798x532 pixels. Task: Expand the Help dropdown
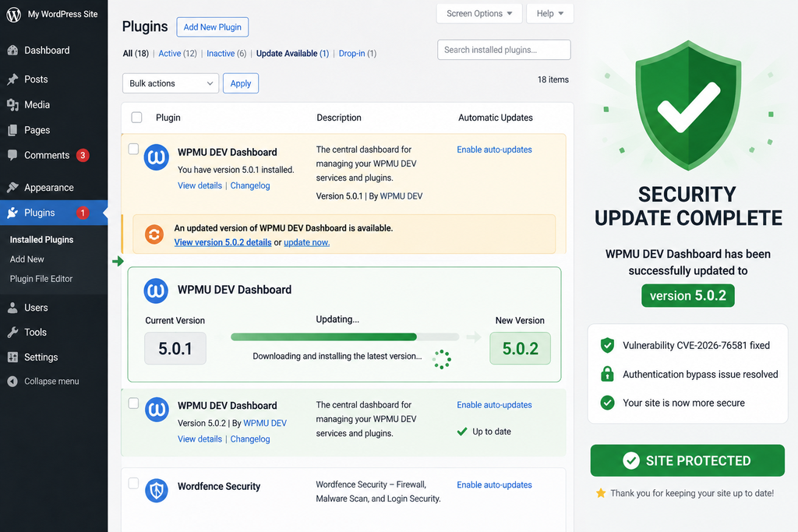tap(550, 14)
